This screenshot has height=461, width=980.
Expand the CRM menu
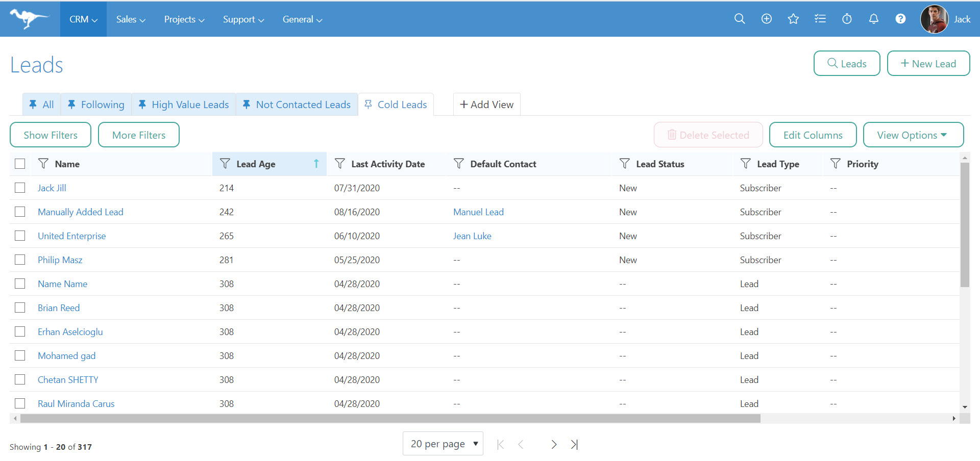pyautogui.click(x=83, y=19)
